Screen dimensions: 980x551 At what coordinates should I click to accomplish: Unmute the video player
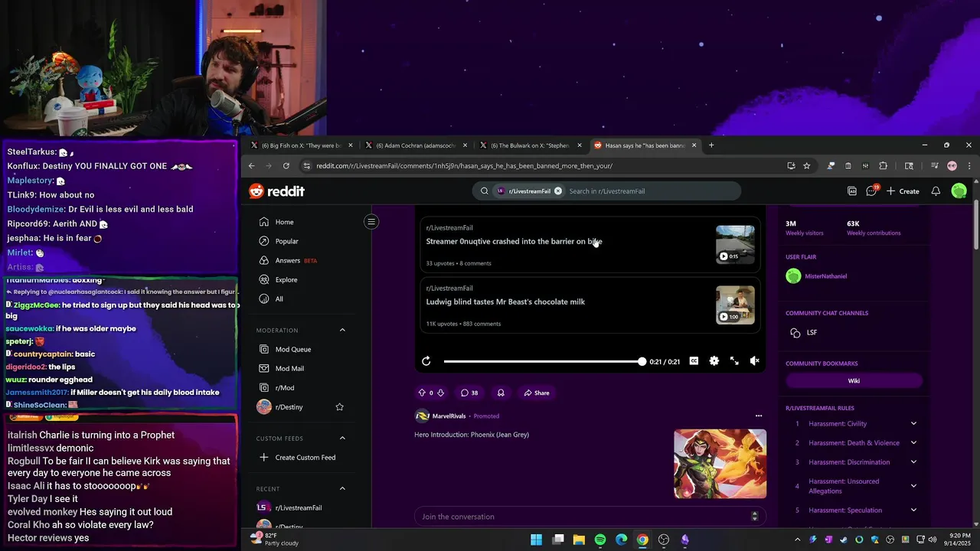pos(754,361)
